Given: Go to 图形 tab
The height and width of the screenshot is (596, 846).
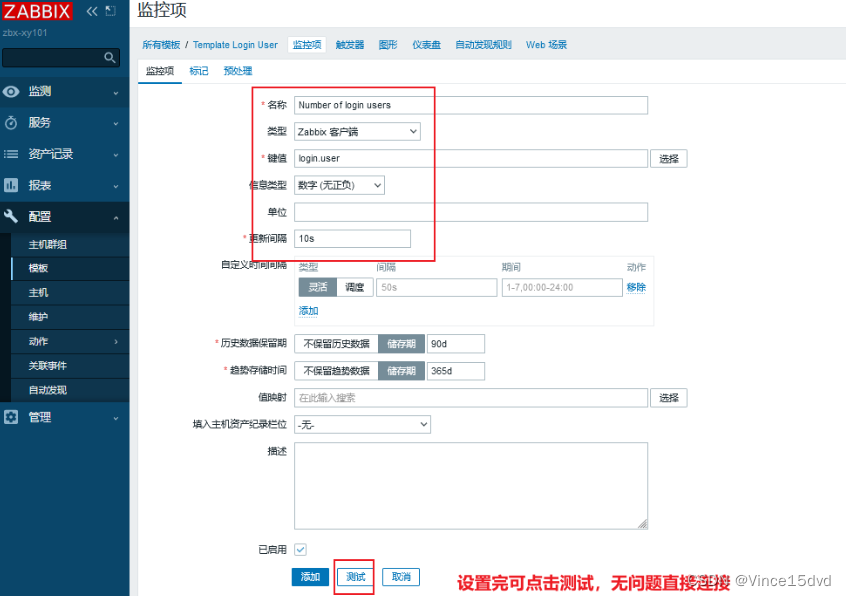Looking at the screenshot, I should (388, 45).
